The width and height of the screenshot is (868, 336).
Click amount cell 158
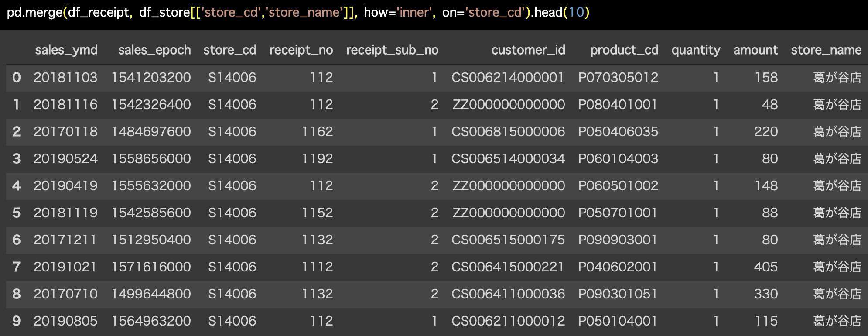[x=766, y=78]
